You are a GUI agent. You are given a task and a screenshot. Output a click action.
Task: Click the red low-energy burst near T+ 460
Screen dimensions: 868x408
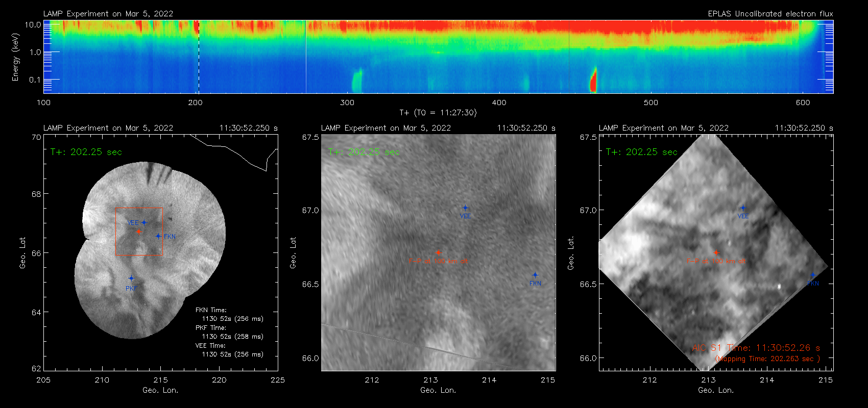point(593,81)
